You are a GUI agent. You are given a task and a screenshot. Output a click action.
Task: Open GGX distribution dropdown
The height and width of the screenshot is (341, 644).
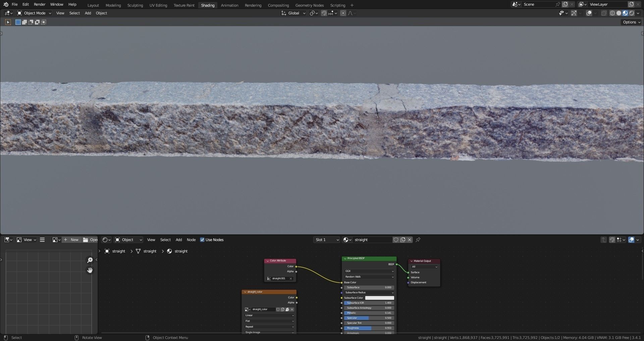(x=369, y=271)
